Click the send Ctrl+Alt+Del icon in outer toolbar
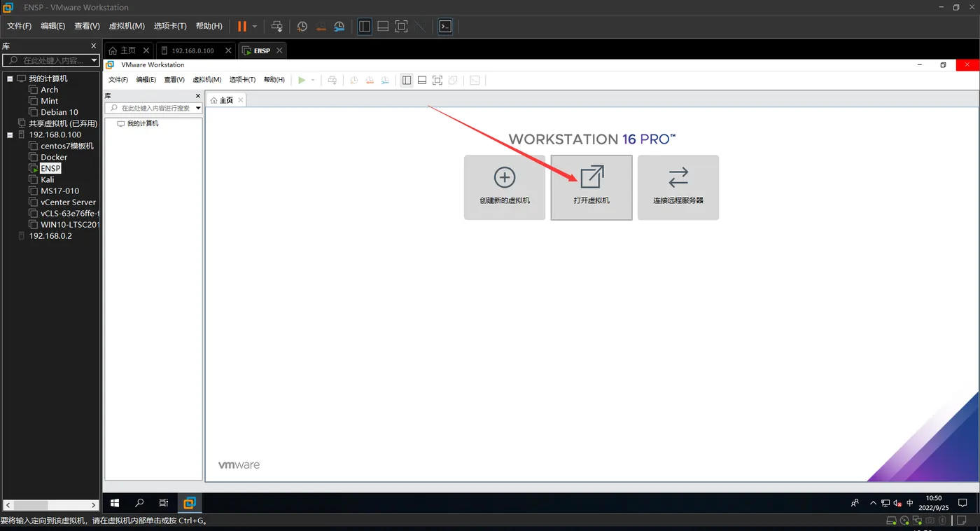This screenshot has width=980, height=531. click(277, 27)
